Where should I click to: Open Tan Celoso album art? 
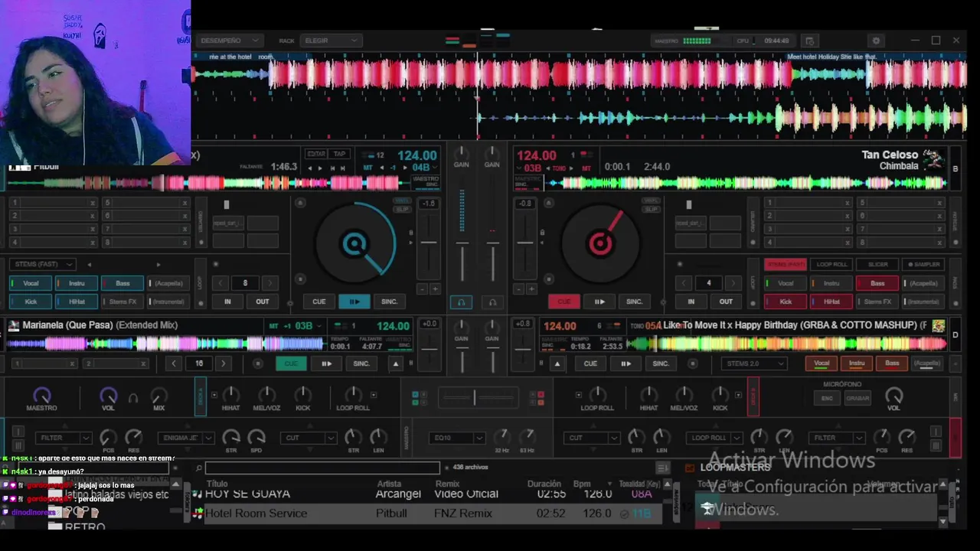[x=932, y=159]
